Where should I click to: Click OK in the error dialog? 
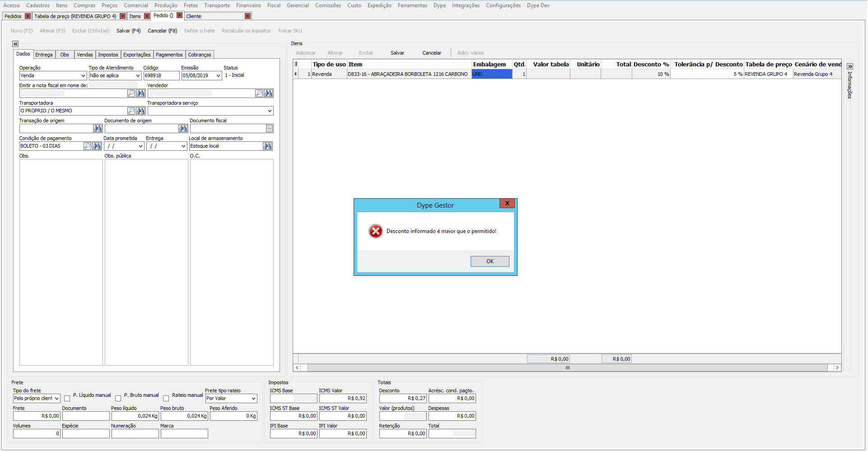click(x=490, y=261)
